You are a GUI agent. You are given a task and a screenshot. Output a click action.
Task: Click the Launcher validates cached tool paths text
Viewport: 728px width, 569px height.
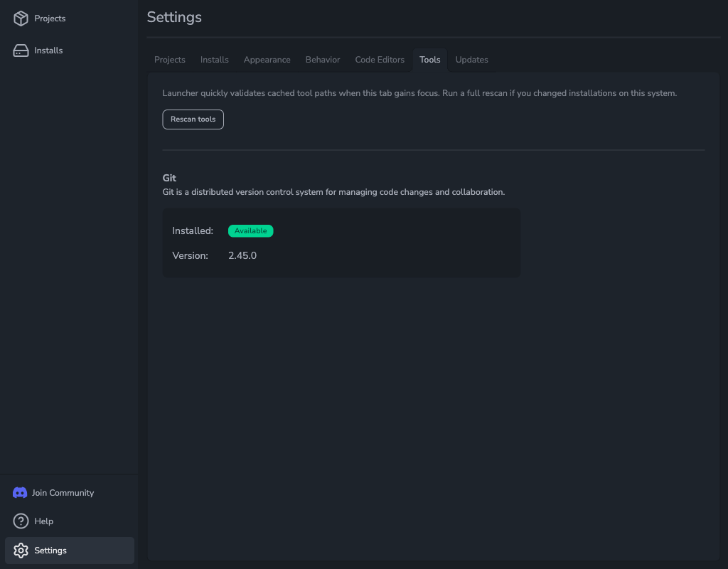419,93
